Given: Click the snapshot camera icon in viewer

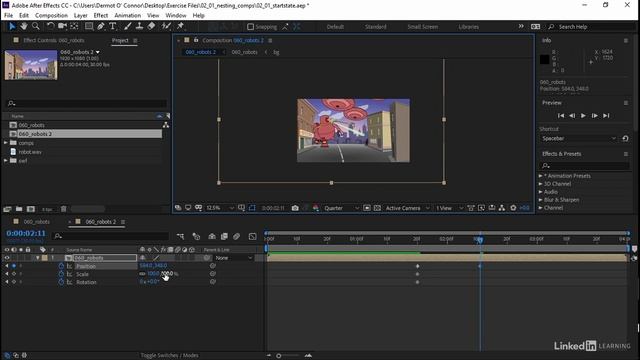Looking at the screenshot, I should point(295,208).
